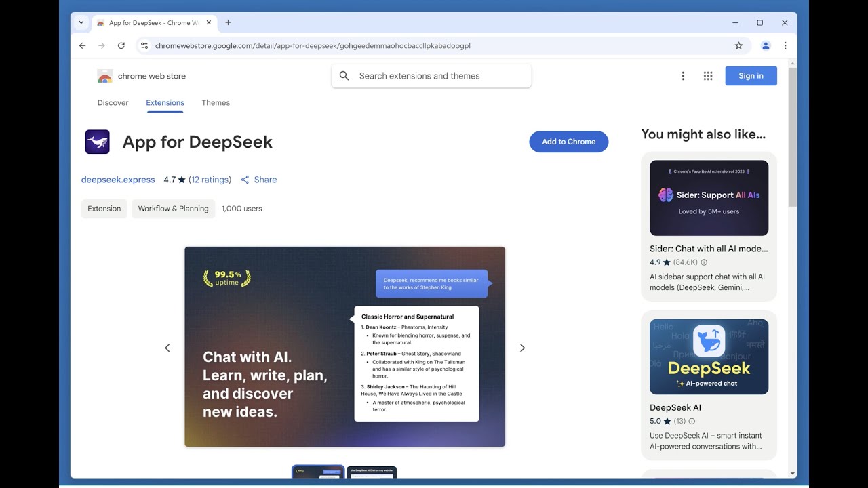Select the second screenshot thumbnail
The image size is (868, 488).
tap(372, 472)
